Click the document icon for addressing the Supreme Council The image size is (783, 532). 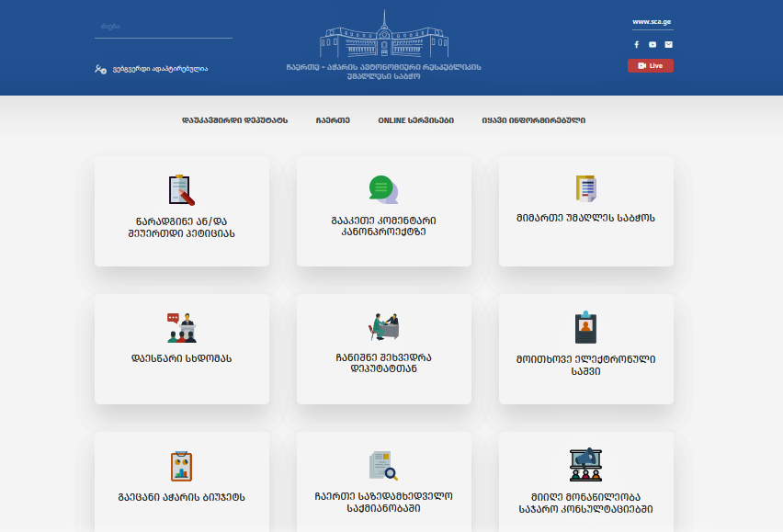click(x=585, y=188)
